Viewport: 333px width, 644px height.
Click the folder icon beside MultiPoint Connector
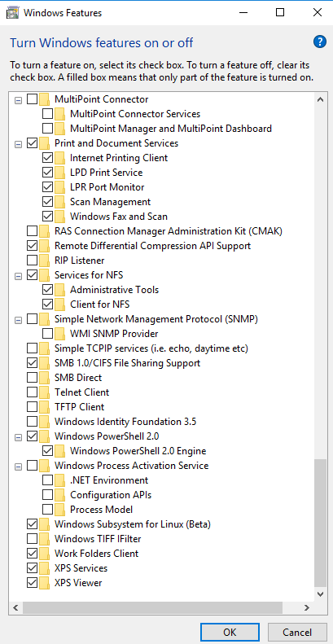[x=44, y=99]
